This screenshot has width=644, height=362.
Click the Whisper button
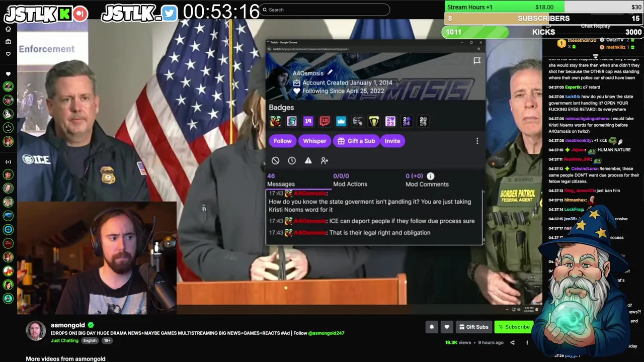coord(314,141)
